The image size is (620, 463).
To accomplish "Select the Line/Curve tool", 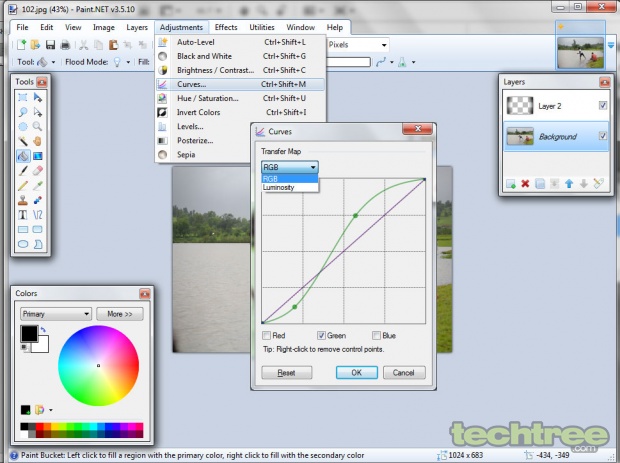I will pos(38,215).
